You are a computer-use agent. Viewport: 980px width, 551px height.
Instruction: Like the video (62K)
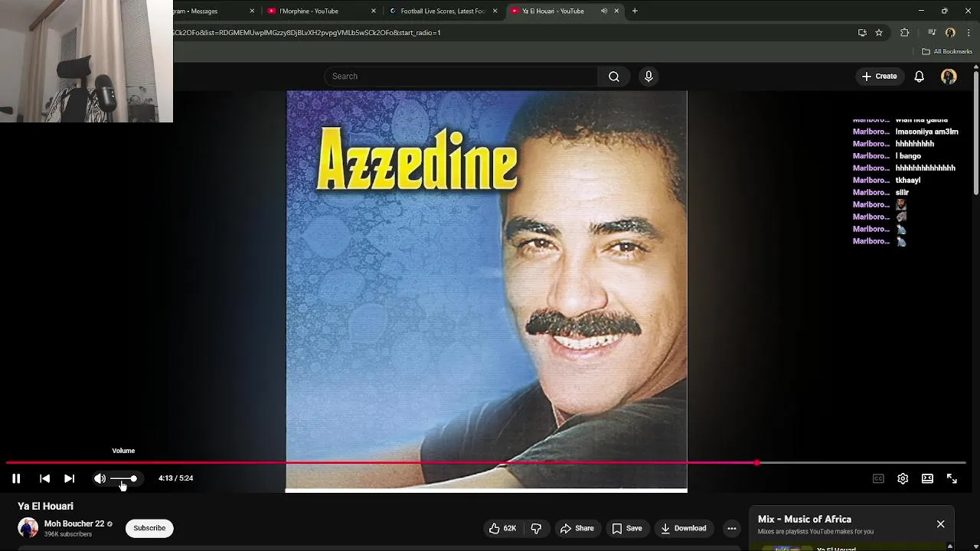pos(503,528)
